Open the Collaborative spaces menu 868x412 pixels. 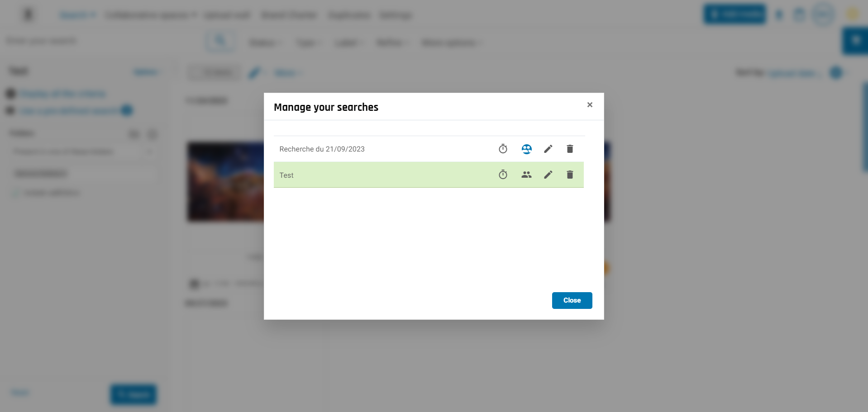click(151, 15)
